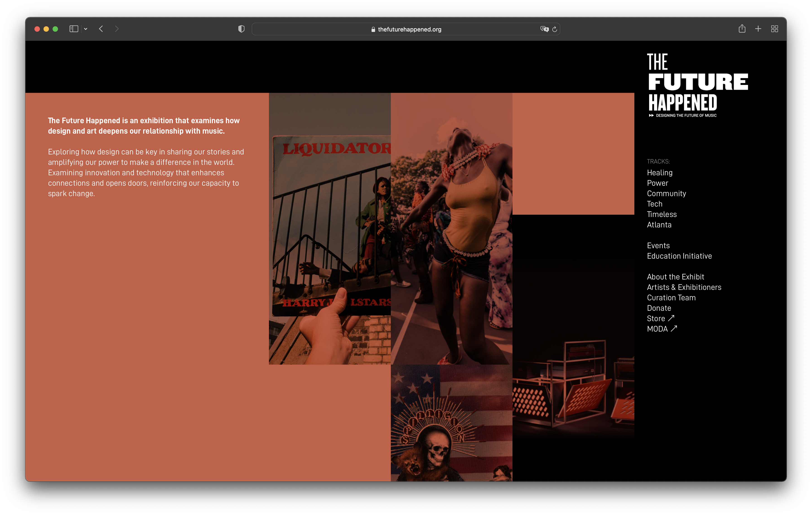The image size is (812, 515).
Task: Click the sidebar toggle icon
Action: [x=73, y=29]
